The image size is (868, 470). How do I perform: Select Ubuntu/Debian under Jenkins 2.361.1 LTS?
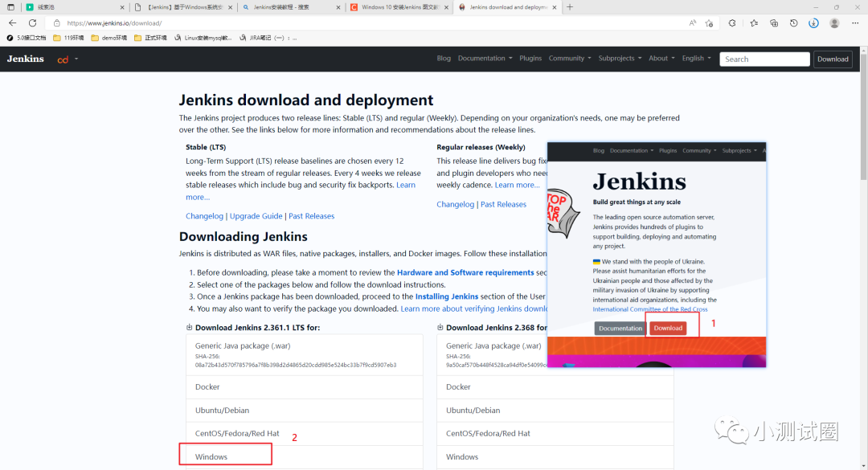coord(305,411)
